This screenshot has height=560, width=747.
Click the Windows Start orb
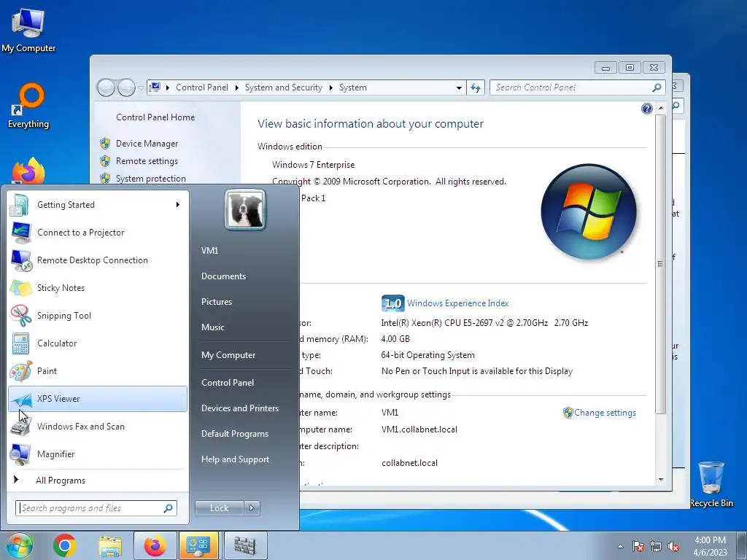click(x=20, y=545)
